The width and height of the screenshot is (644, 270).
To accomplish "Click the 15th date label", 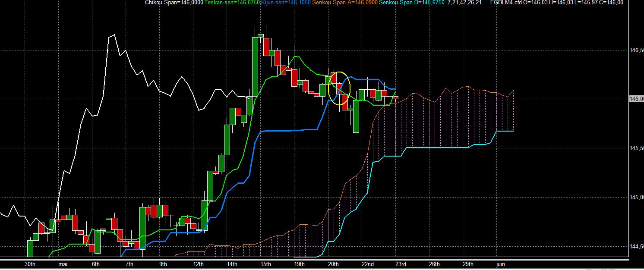I will click(265, 264).
